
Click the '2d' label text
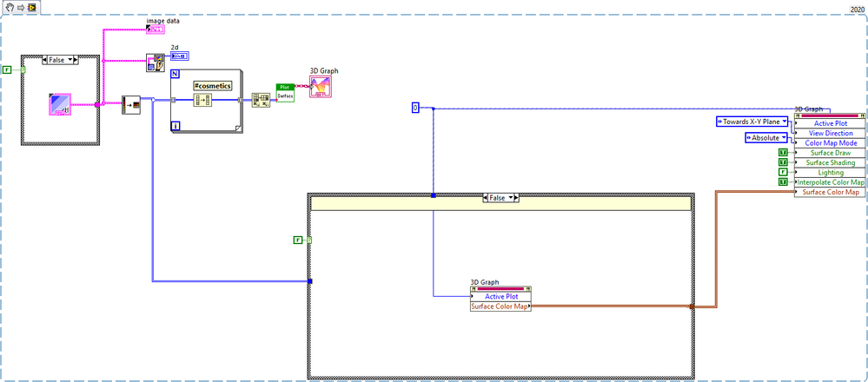tap(175, 48)
